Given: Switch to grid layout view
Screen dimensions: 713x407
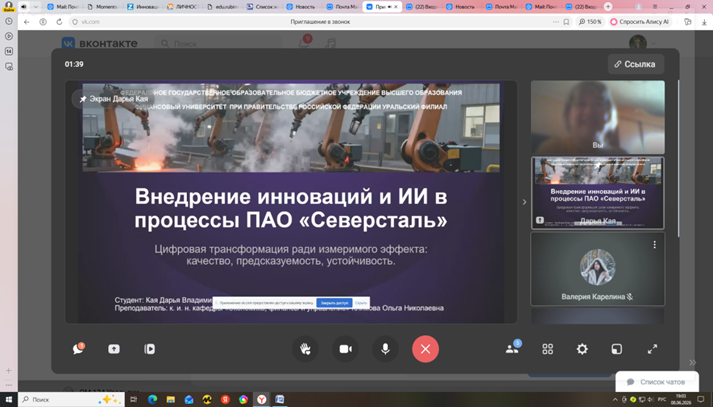Looking at the screenshot, I should [x=547, y=349].
